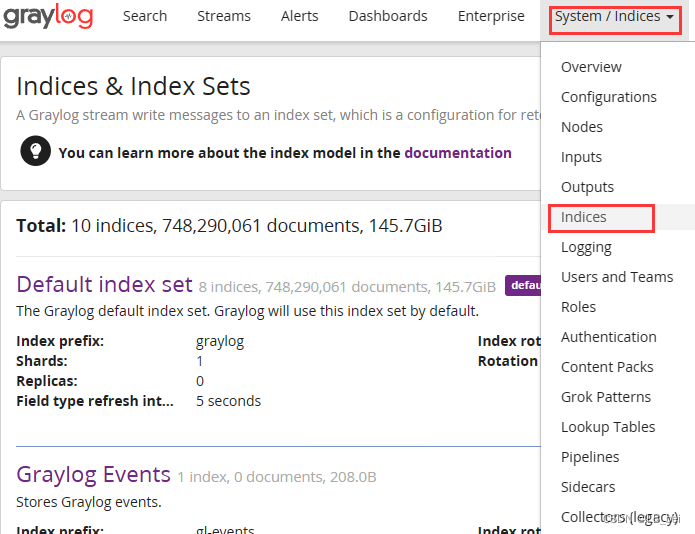Go to Users and Teams
Image resolution: width=695 pixels, height=534 pixels.
coord(616,277)
